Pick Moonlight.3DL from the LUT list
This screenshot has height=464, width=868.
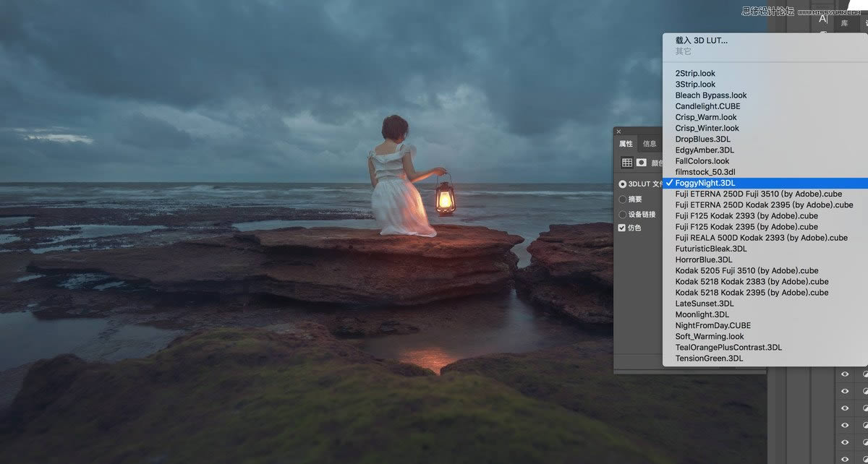tap(702, 314)
